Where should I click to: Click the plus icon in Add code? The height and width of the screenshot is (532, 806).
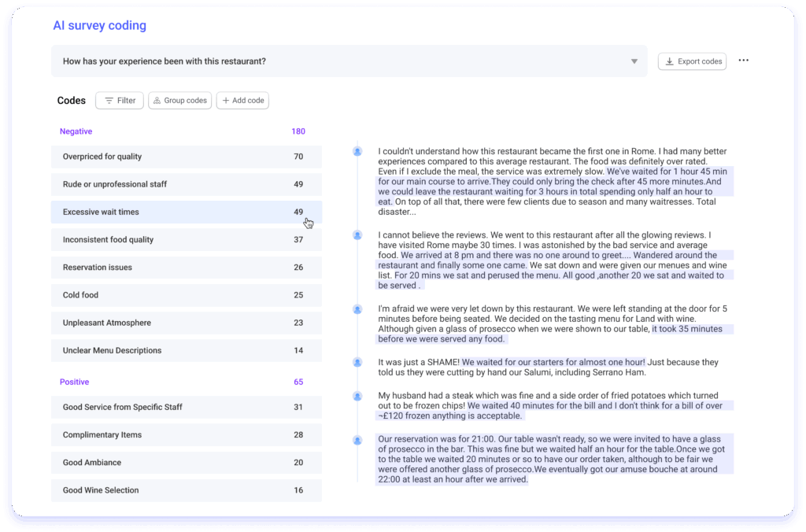[226, 101]
